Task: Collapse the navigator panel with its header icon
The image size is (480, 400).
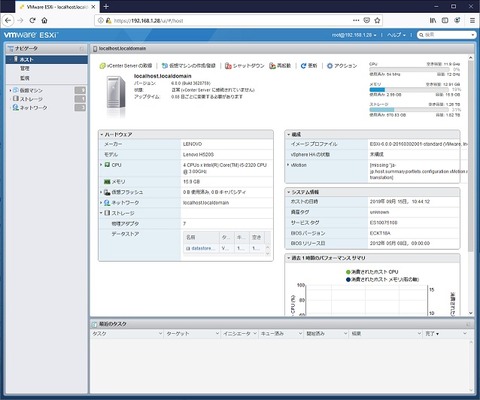Action: point(81,49)
